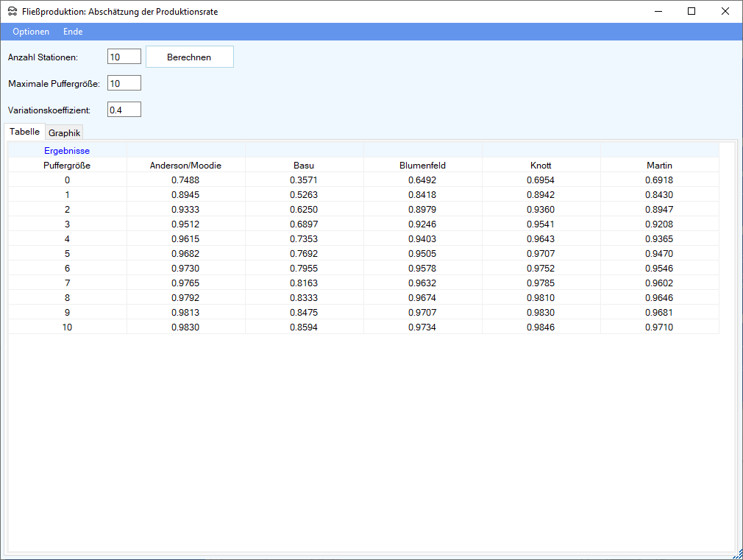Open the Optionen menu

31,32
